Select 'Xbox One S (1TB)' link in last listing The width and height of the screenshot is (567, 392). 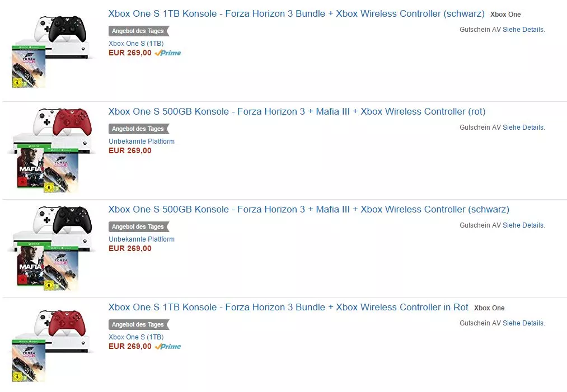136,337
